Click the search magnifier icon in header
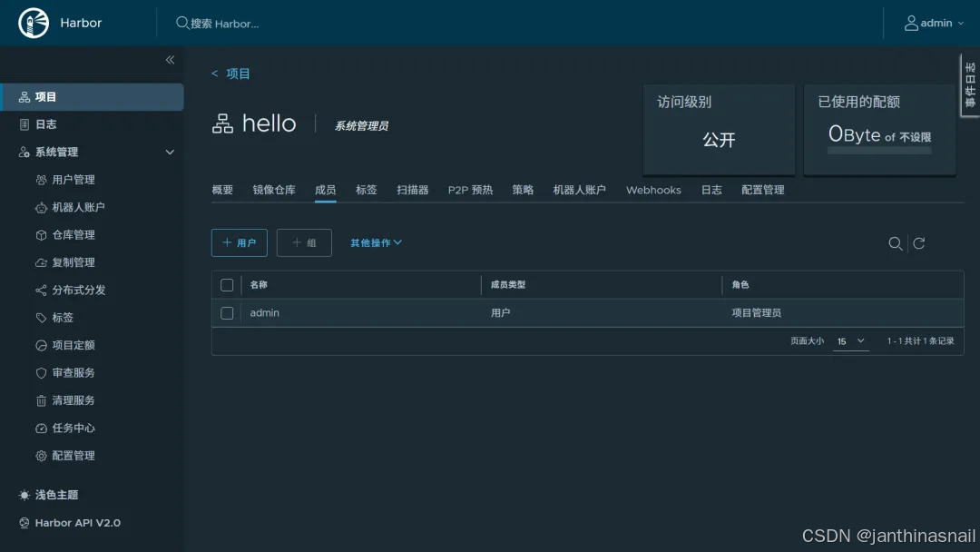 (x=181, y=23)
